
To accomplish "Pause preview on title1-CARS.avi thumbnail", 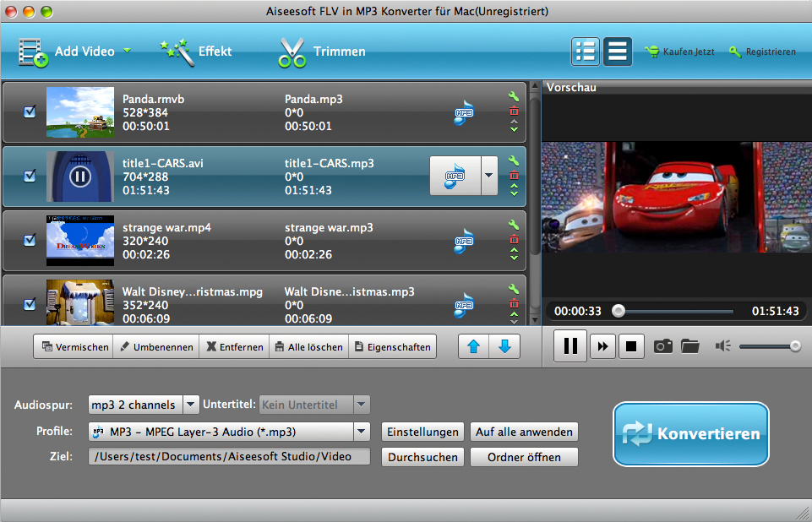I will click(x=80, y=177).
